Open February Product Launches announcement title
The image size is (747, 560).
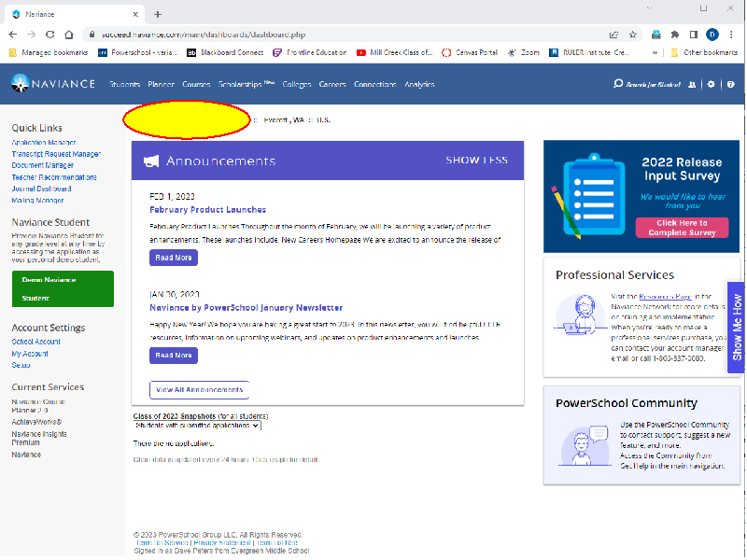[207, 209]
